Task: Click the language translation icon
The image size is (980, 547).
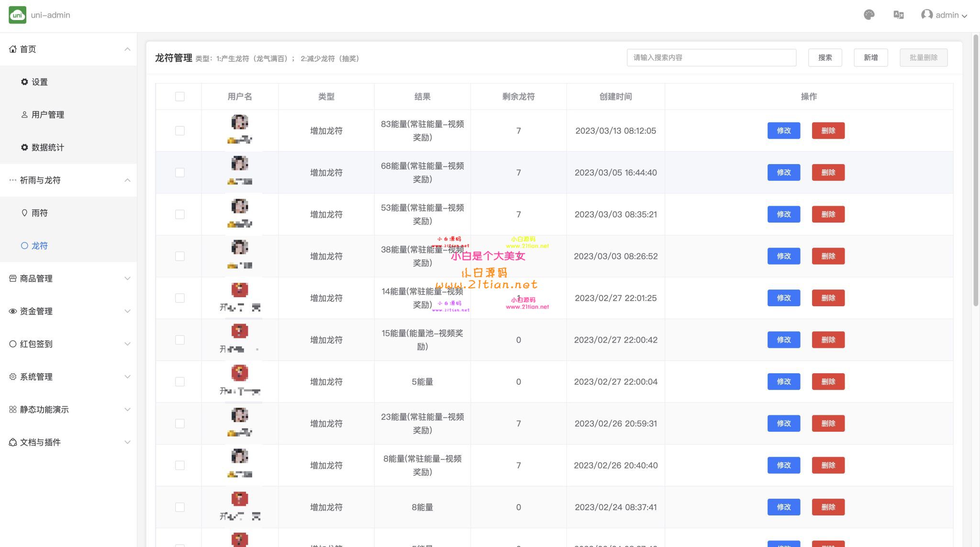Action: point(898,15)
